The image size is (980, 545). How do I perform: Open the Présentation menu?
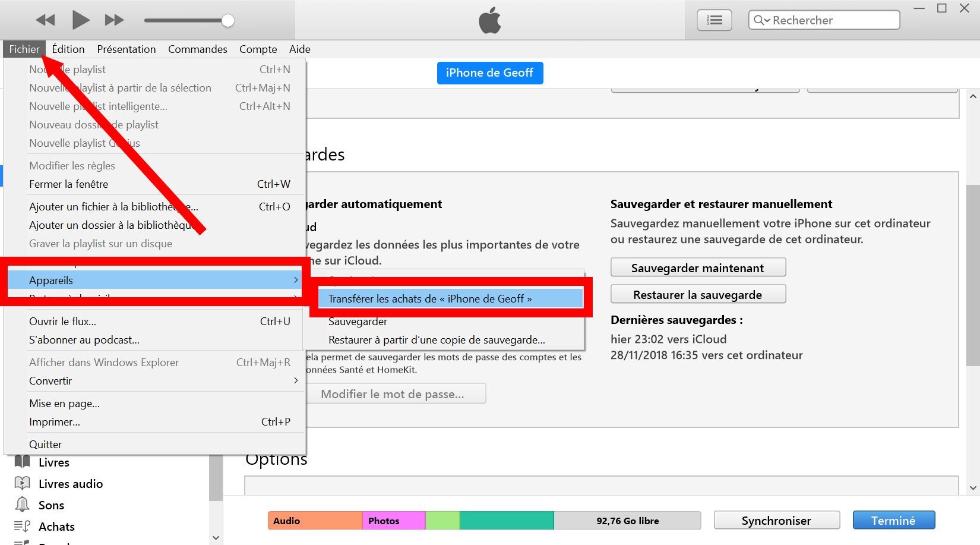(x=127, y=49)
